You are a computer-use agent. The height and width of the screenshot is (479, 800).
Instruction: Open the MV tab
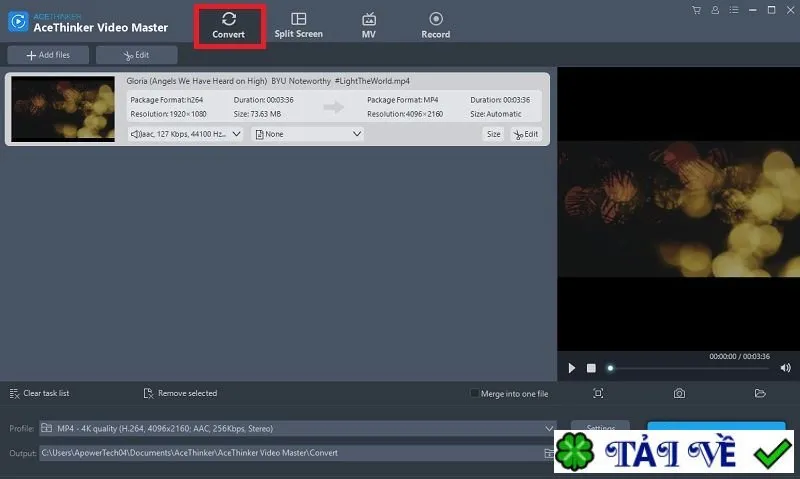coord(368,25)
